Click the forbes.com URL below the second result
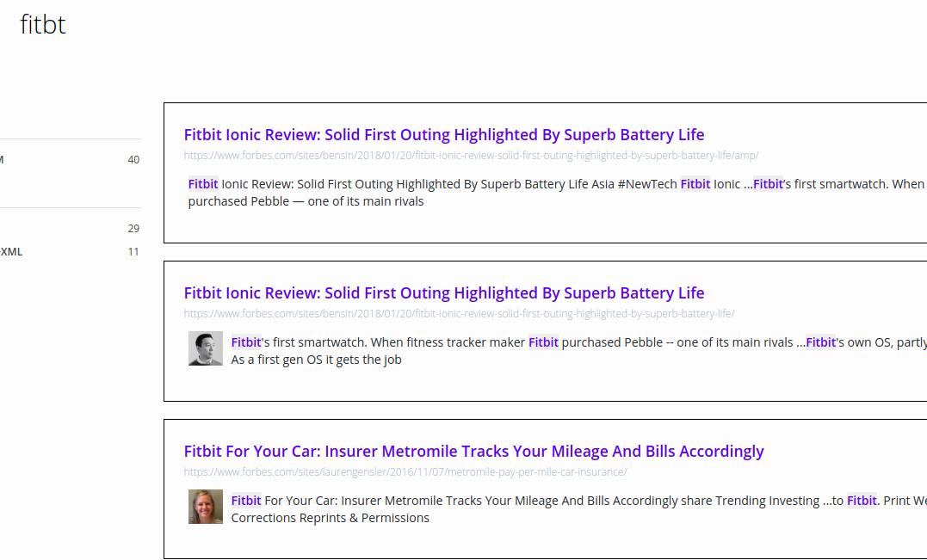This screenshot has width=927, height=560. point(459,313)
